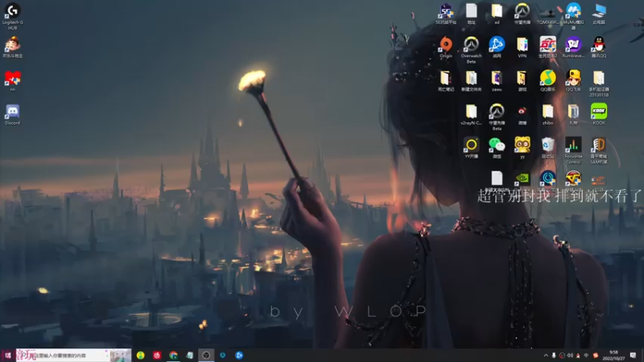Expand the hidden system tray icons arrow
The image size is (644, 362).
pos(546,356)
